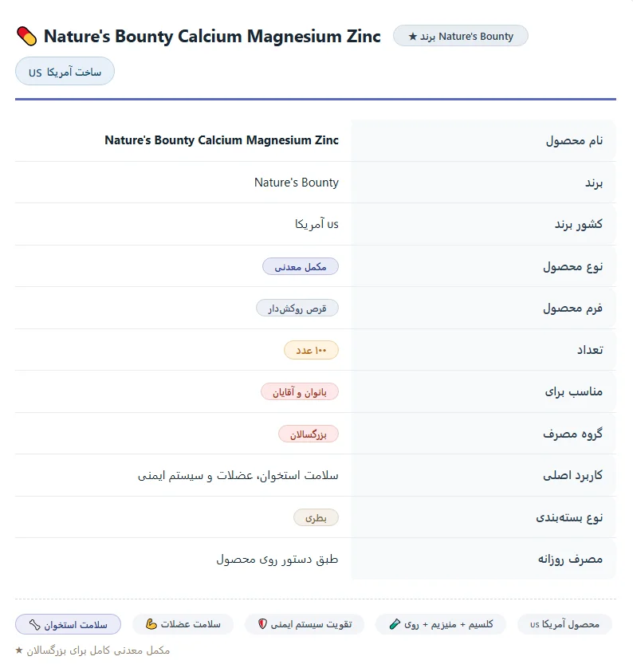Click the main product title heading
The width and height of the screenshot is (633, 672).
coord(212,37)
